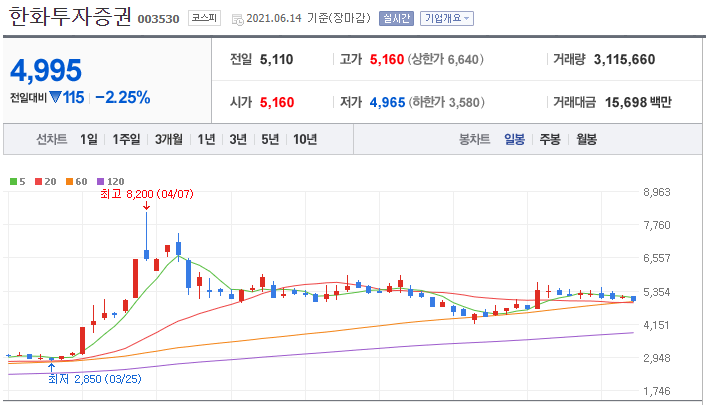Click the 1,746 y-axis price label
This screenshot has width=706, height=405.
[x=657, y=391]
